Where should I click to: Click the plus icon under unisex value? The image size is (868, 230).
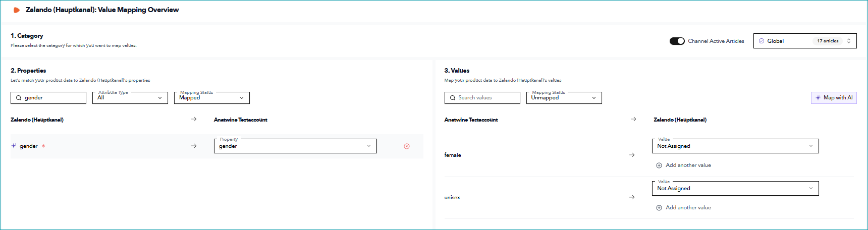659,208
